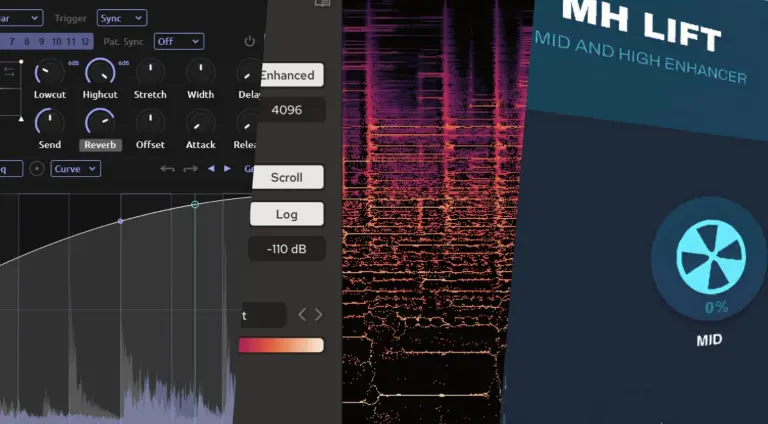The image size is (768, 424).
Task: Click the redo right-curved arrow icon
Action: [x=190, y=169]
